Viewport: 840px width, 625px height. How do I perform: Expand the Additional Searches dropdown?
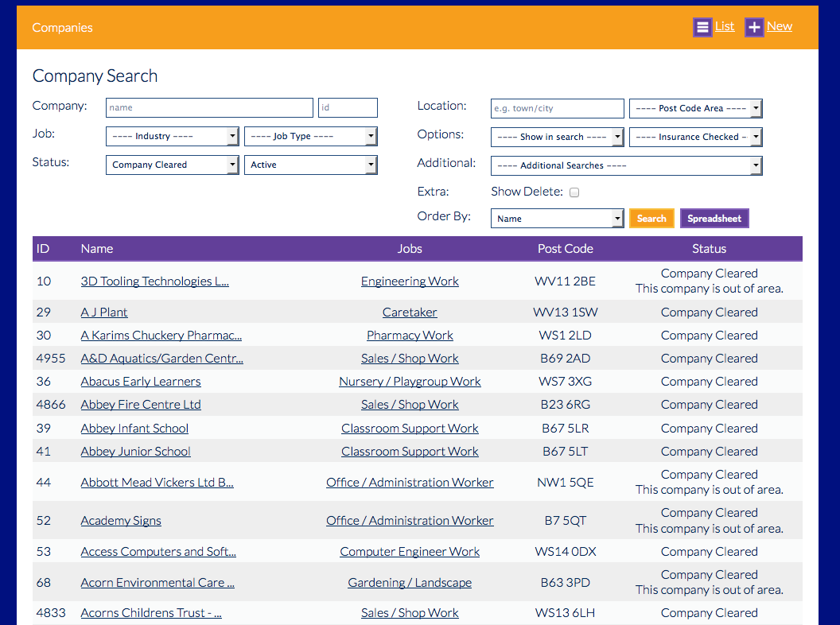[626, 165]
